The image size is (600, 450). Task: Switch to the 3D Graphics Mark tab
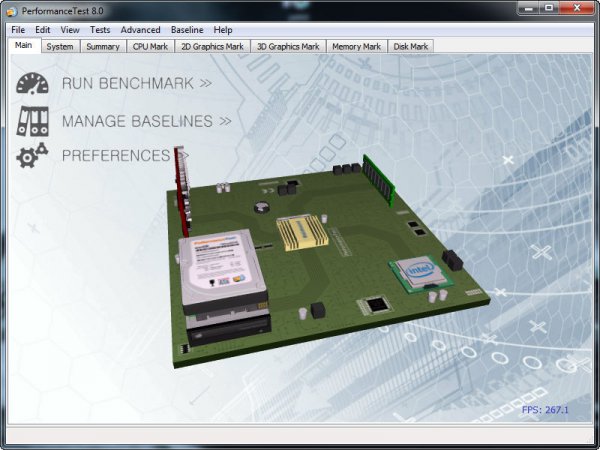pos(288,46)
